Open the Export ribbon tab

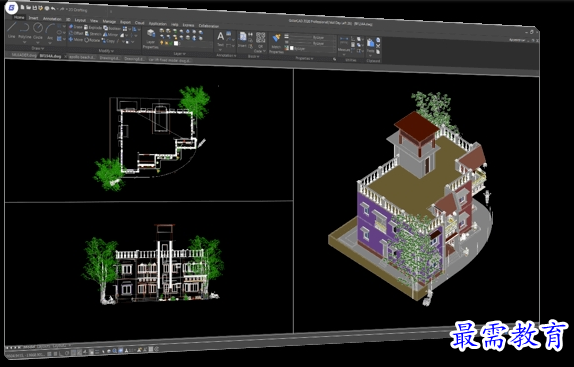coord(126,22)
